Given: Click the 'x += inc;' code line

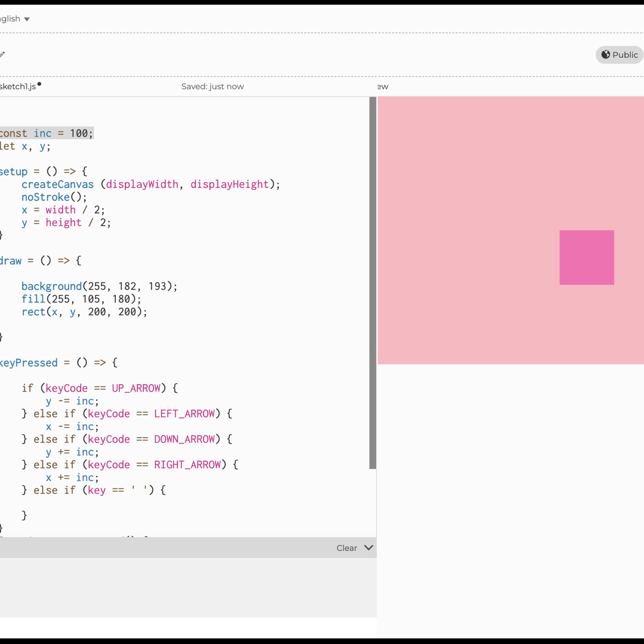Looking at the screenshot, I should [x=72, y=478].
